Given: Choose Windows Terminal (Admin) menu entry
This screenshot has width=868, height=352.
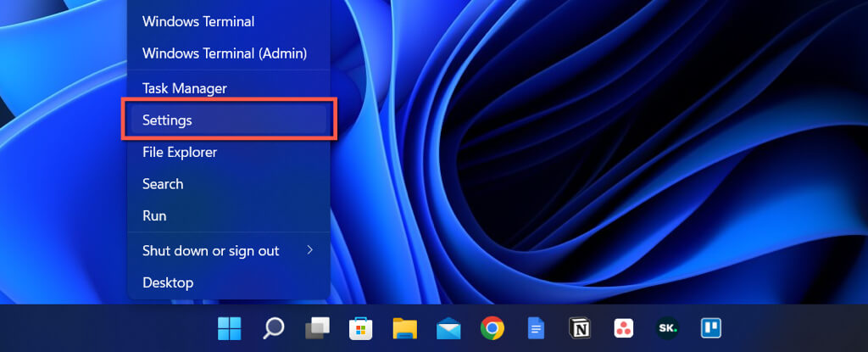Looking at the screenshot, I should pos(225,53).
